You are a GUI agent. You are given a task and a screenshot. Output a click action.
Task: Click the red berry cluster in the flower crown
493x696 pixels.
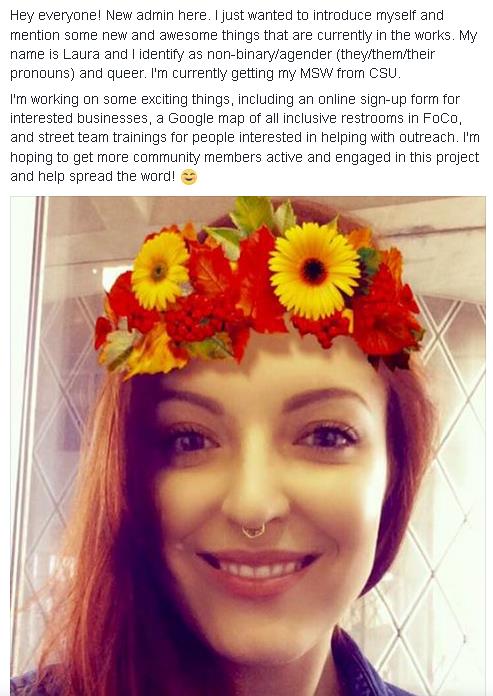tap(192, 318)
